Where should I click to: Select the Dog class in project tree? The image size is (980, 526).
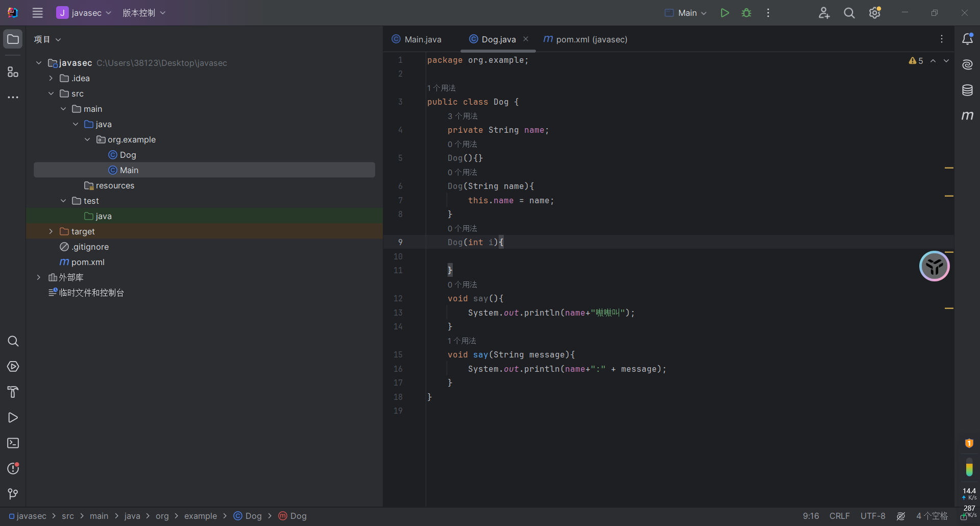click(128, 155)
